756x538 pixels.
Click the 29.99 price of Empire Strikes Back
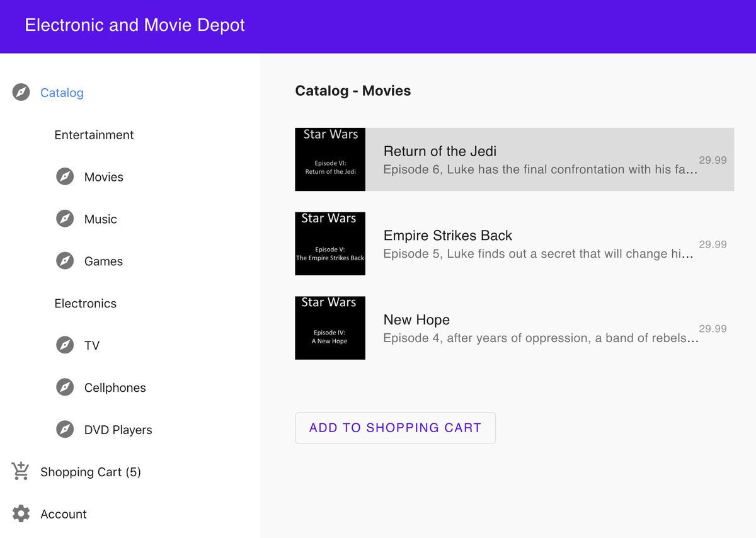[713, 244]
